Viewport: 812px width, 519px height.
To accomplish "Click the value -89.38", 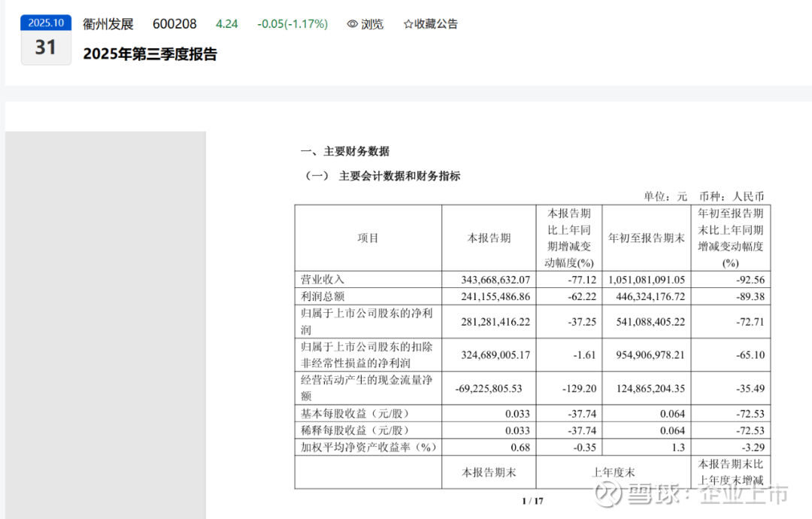I will [750, 297].
